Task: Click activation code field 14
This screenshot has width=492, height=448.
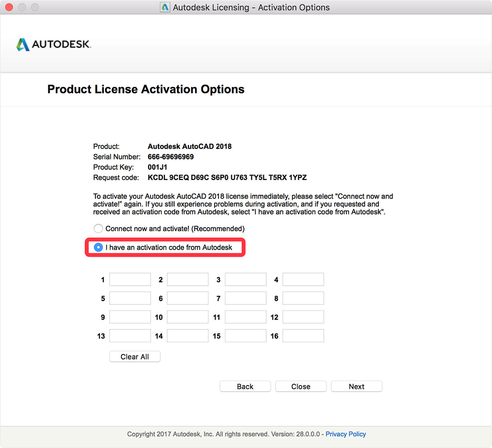Action: click(187, 336)
